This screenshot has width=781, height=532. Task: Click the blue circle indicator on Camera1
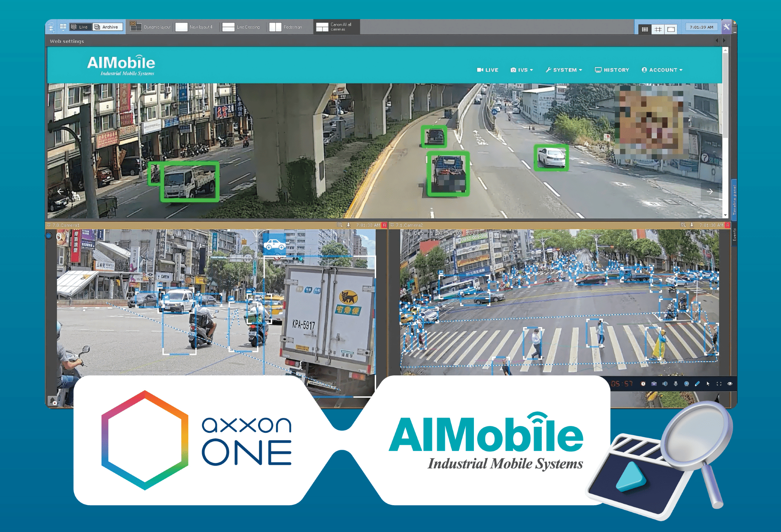(x=49, y=236)
